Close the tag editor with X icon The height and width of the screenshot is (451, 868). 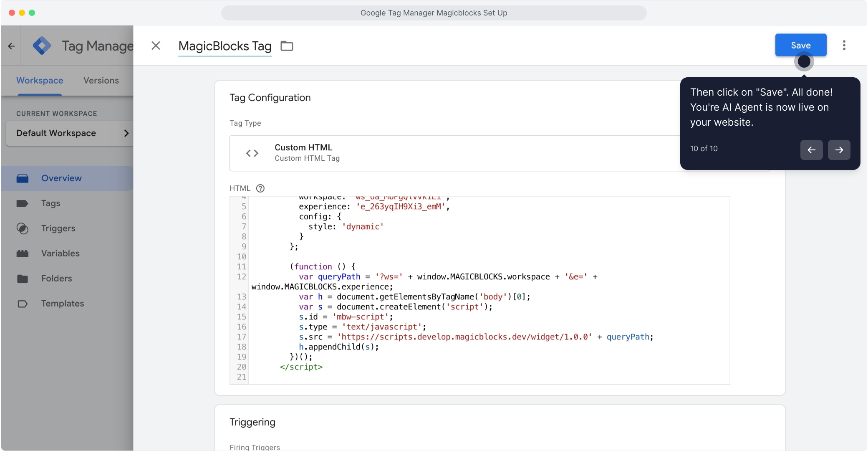click(x=156, y=46)
